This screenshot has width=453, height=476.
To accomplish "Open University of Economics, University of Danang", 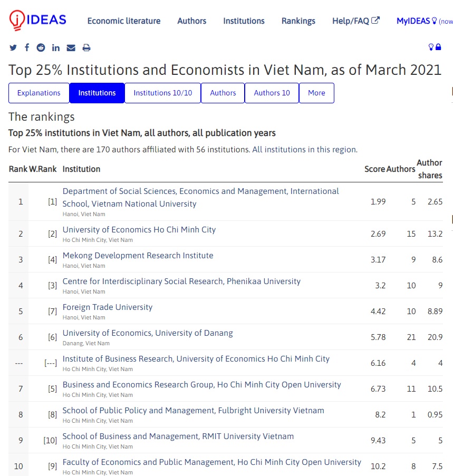I will (148, 333).
